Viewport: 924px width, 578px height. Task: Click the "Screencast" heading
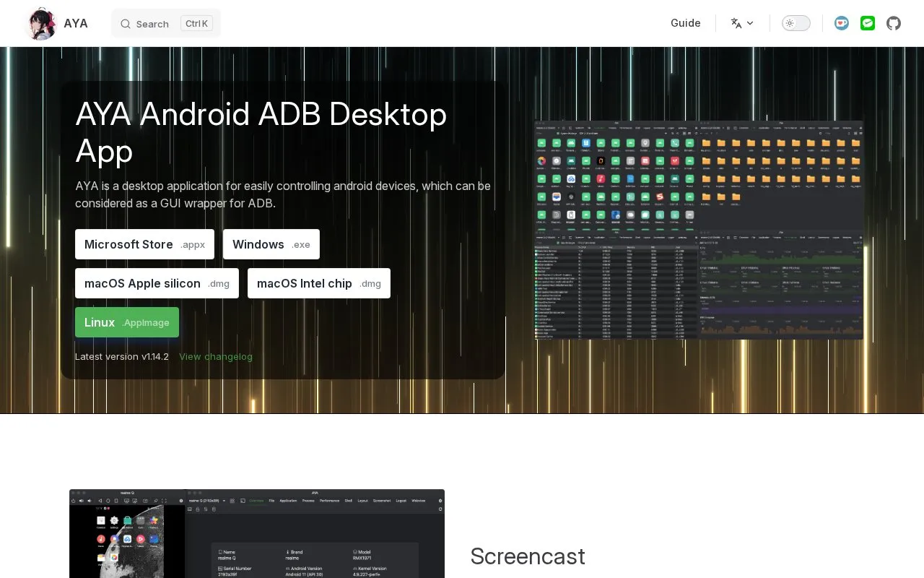tap(528, 556)
